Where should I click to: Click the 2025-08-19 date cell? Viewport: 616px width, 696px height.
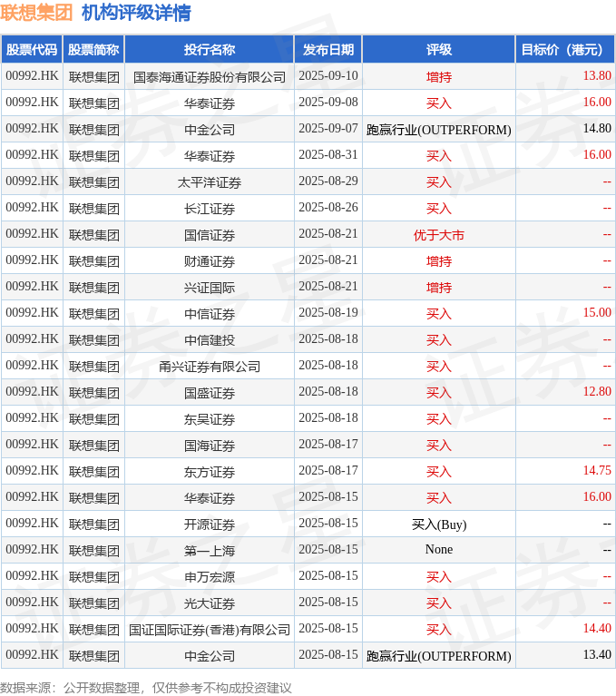328,313
